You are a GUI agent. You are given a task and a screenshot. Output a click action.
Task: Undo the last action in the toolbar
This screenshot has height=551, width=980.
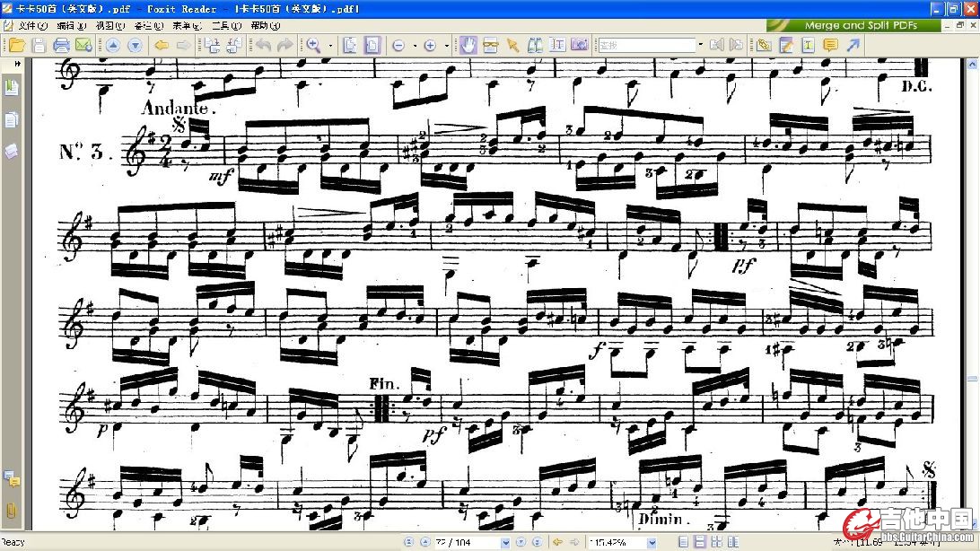pyautogui.click(x=262, y=45)
